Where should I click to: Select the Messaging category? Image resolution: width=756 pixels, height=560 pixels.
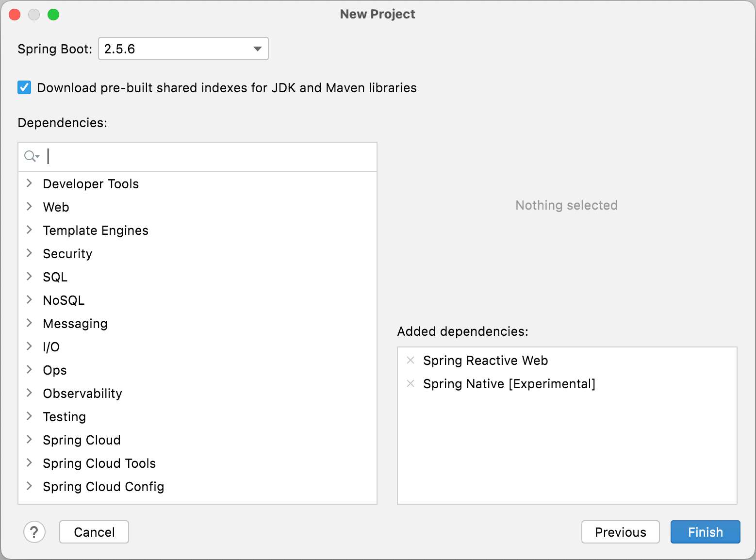75,324
